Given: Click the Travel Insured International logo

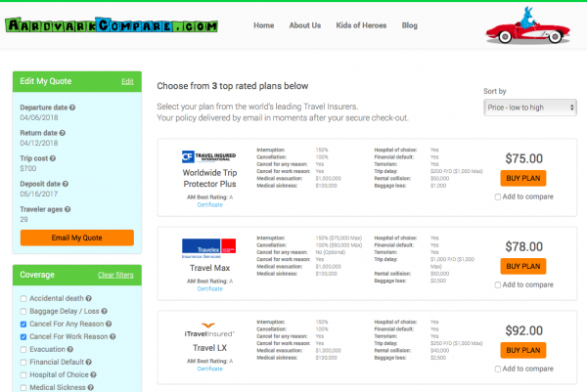Looking at the screenshot, I should pos(209,156).
